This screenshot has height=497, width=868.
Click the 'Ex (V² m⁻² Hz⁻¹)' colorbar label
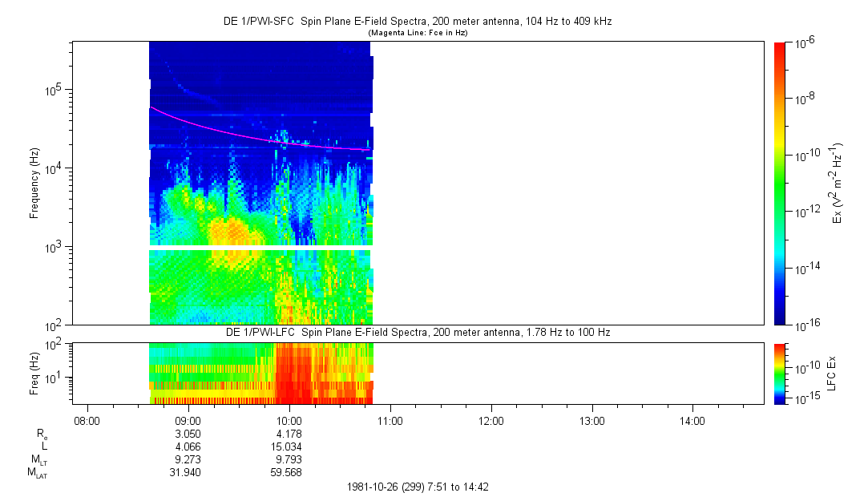(837, 184)
